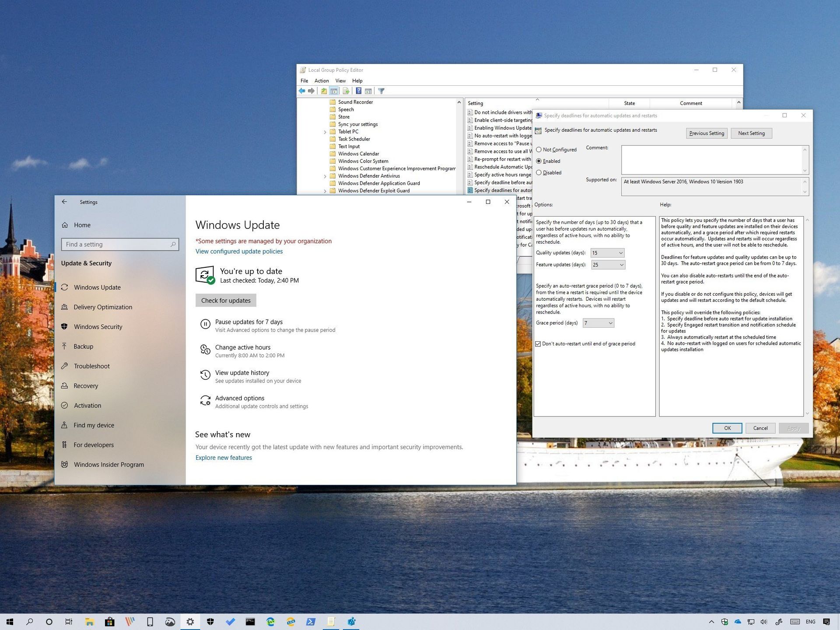Click the "Find a setting" search box

tap(120, 244)
